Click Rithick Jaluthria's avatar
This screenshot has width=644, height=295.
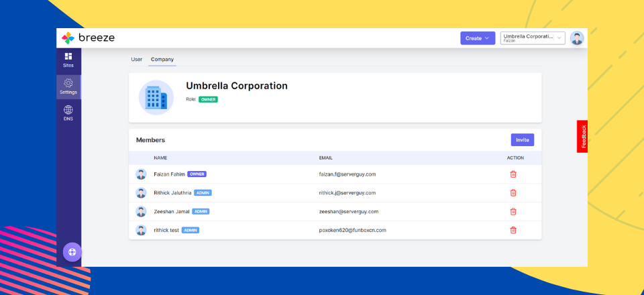(141, 193)
